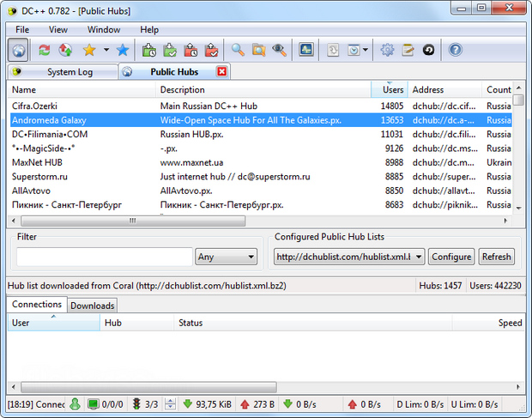This screenshot has height=418, width=532.
Task: Open the filter column 'Any' dropdown
Action: pyautogui.click(x=226, y=257)
